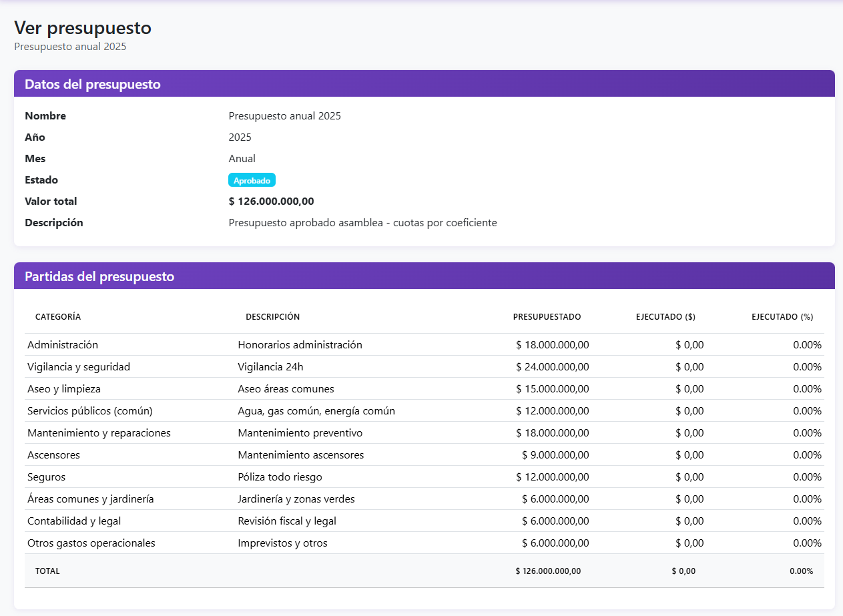
Task: Click the Valor total amount $ 126.000.000,00
Action: 271,202
